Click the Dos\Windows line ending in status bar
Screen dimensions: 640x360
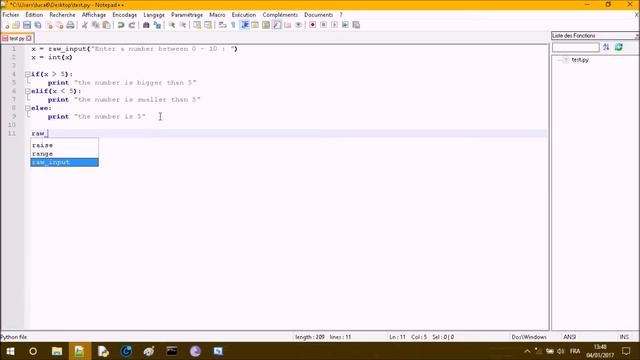coord(529,337)
